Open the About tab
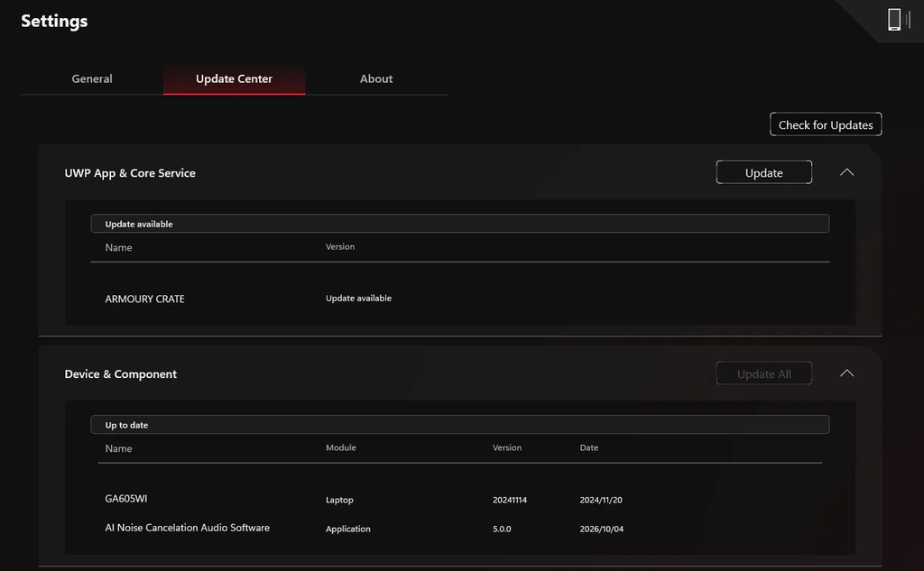Image resolution: width=924 pixels, height=571 pixels. [x=376, y=78]
